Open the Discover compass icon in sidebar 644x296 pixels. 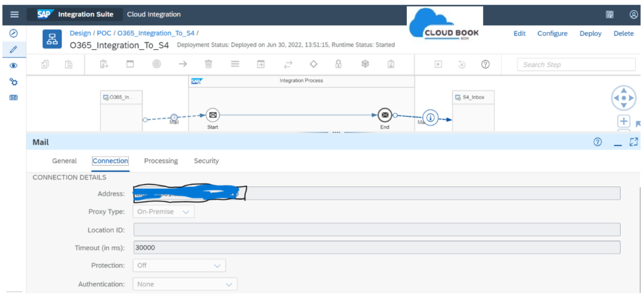pyautogui.click(x=14, y=33)
